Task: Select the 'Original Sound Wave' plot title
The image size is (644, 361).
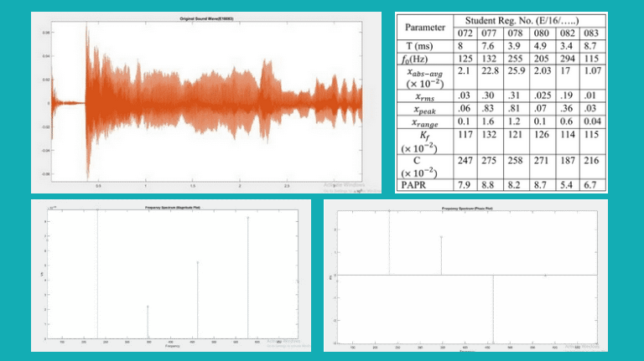Action: [x=205, y=18]
